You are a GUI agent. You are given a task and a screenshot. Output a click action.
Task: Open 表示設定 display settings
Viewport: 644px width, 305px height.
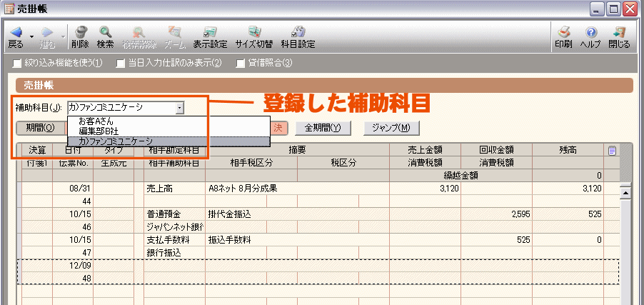[211, 32]
